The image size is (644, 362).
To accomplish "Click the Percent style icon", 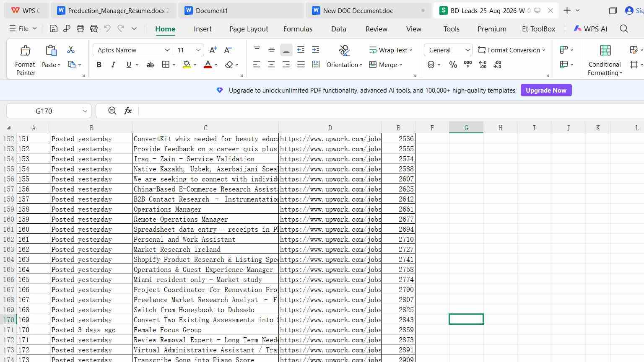I will pos(453,65).
